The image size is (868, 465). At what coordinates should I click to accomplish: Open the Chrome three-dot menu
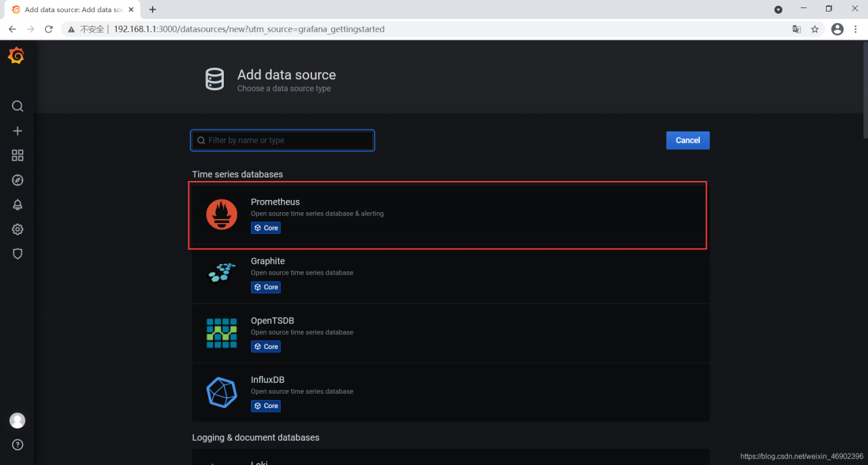tap(856, 29)
